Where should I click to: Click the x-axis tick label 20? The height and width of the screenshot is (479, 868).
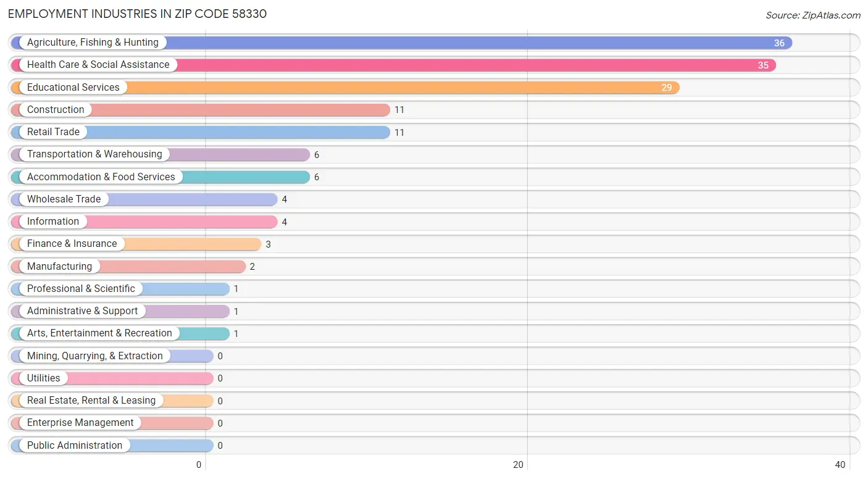pos(519,465)
